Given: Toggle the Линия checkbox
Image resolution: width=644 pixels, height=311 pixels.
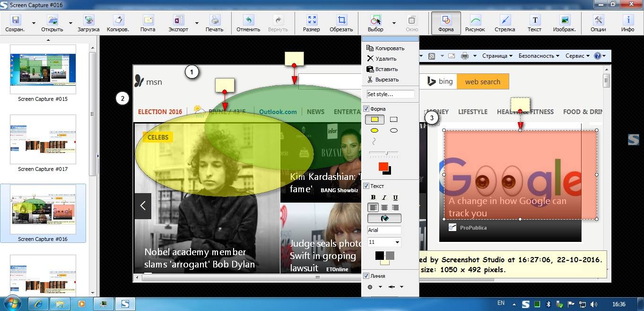Looking at the screenshot, I should (x=366, y=276).
